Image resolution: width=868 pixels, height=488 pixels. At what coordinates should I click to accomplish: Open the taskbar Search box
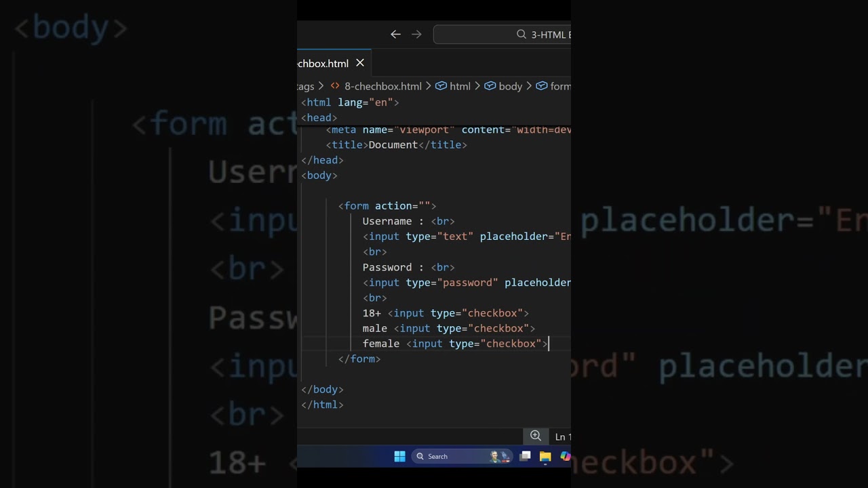461,456
